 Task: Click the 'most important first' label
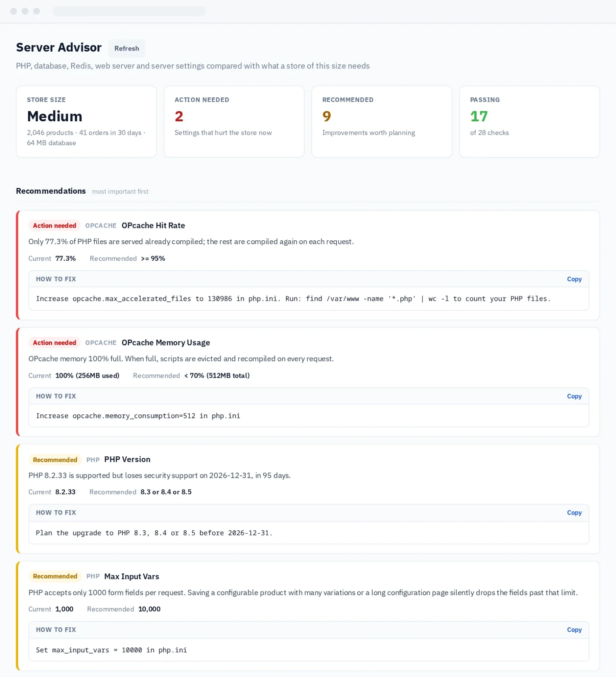point(120,191)
